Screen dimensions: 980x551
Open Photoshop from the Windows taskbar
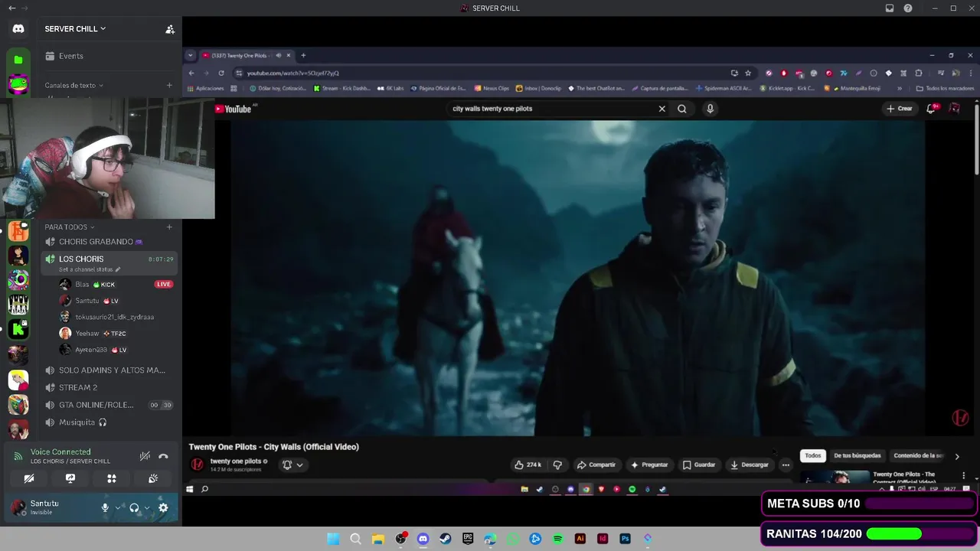(626, 539)
